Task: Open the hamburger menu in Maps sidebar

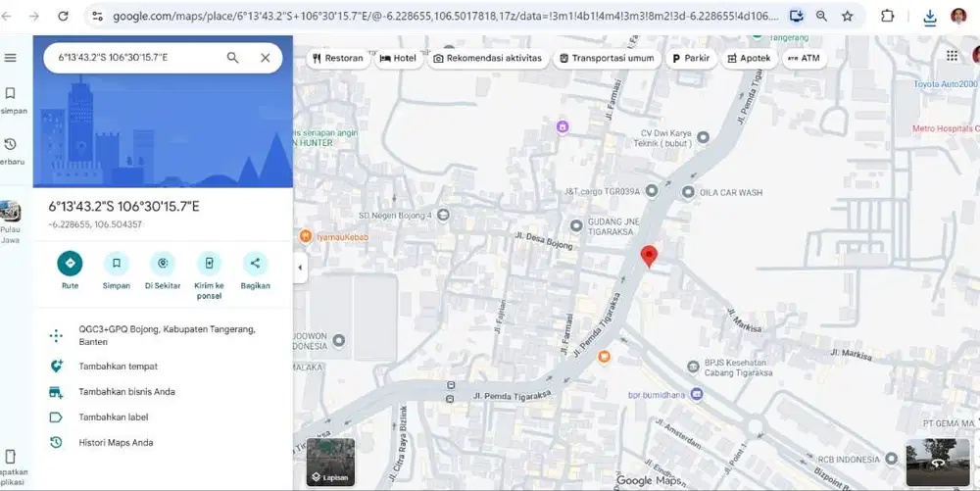Action: (x=10, y=58)
